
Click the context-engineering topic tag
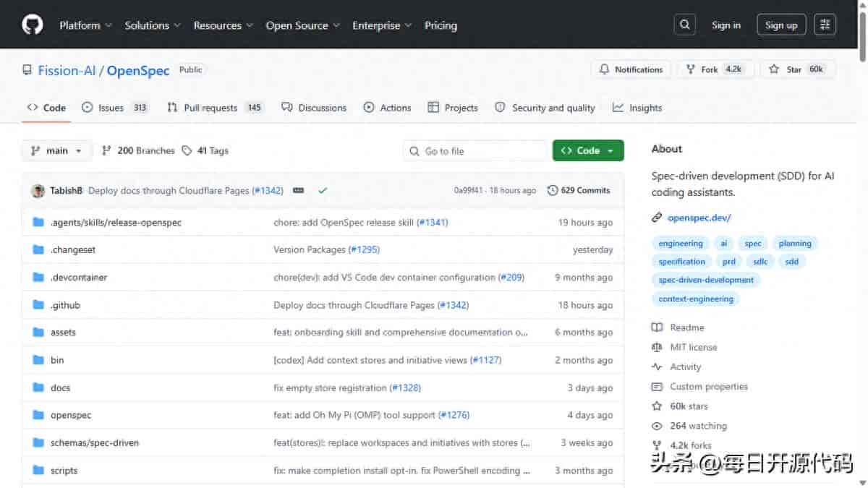[695, 299]
